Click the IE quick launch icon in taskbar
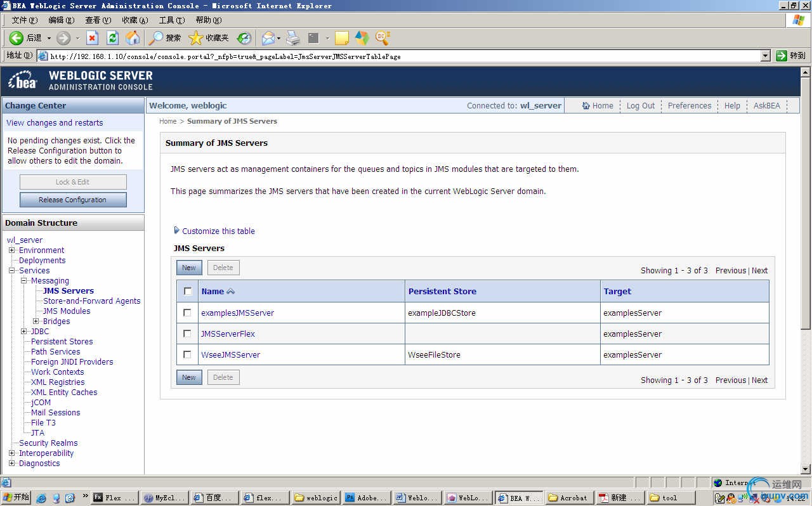812x506 pixels. pyautogui.click(x=41, y=498)
